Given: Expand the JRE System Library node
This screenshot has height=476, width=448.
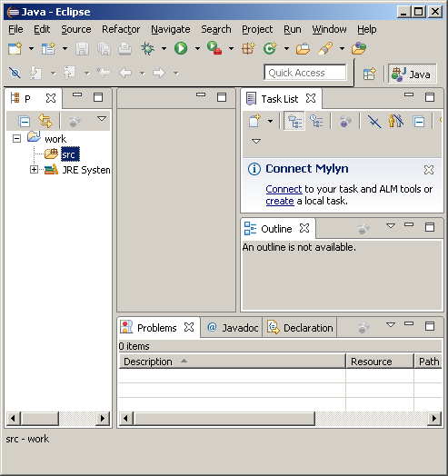Looking at the screenshot, I should 34,170.
